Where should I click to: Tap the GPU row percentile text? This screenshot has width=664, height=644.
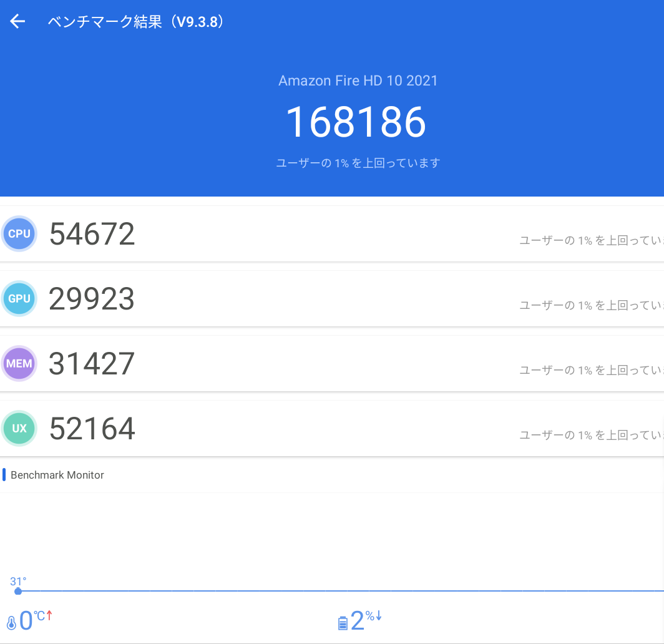[x=592, y=305]
